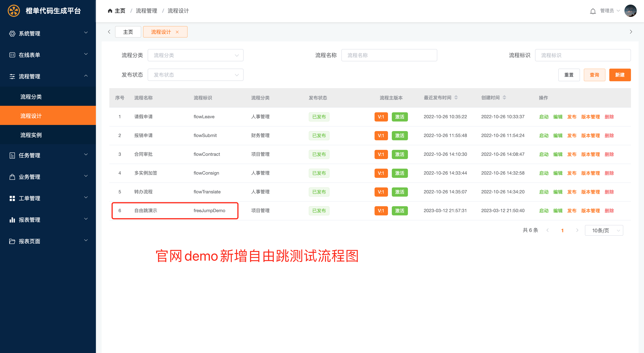Open 流程实例 in the sidebar

[x=31, y=135]
